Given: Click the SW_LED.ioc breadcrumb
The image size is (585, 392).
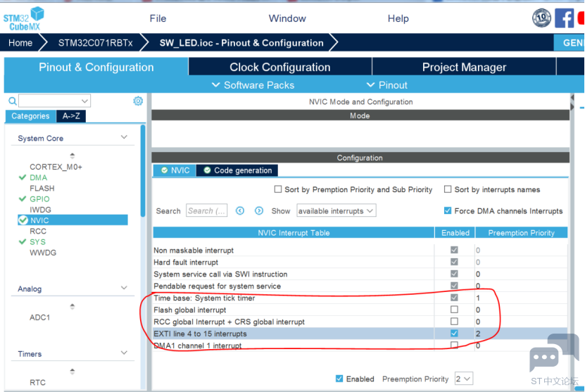Looking at the screenshot, I should [241, 43].
